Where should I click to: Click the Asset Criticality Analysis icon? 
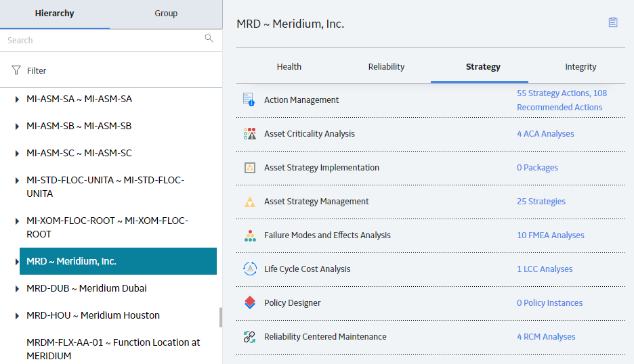(x=250, y=134)
